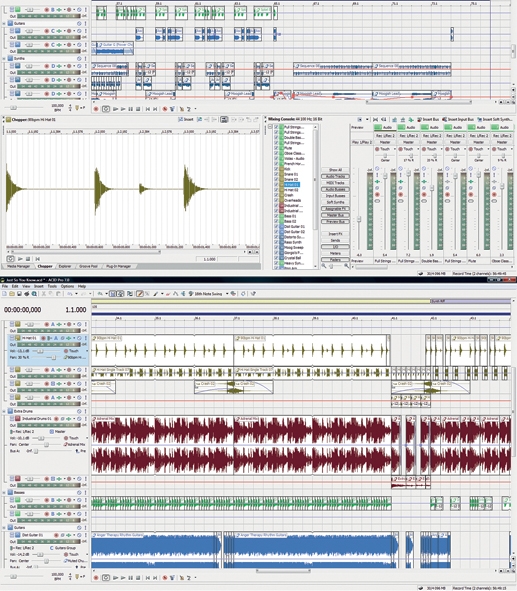Uncheck Crystal Ball in the channel list
This screenshot has width=517, height=591.
[x=276, y=258]
